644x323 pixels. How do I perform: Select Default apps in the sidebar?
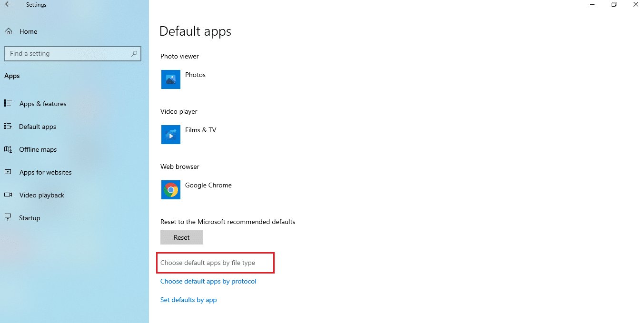[38, 127]
